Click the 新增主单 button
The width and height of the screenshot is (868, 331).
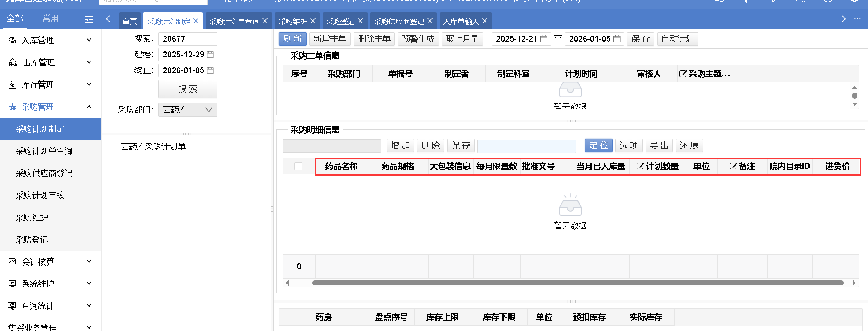coord(330,39)
